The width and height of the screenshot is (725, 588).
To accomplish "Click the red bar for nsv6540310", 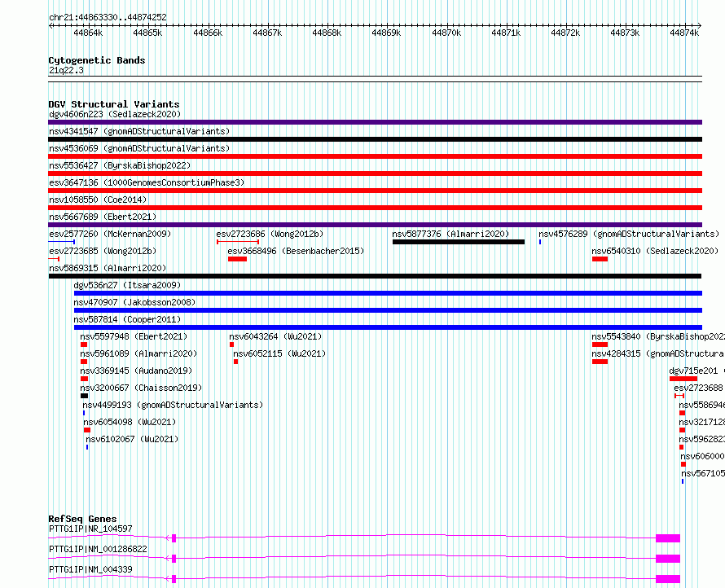I will tap(600, 259).
